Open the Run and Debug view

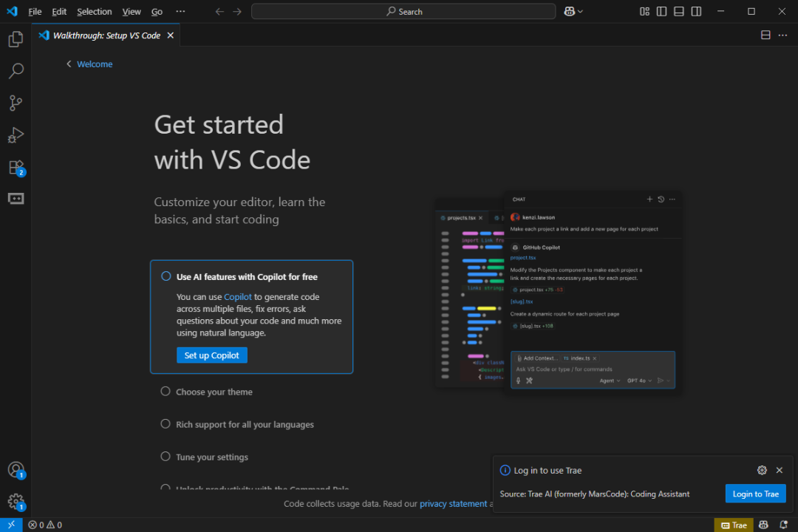point(16,135)
